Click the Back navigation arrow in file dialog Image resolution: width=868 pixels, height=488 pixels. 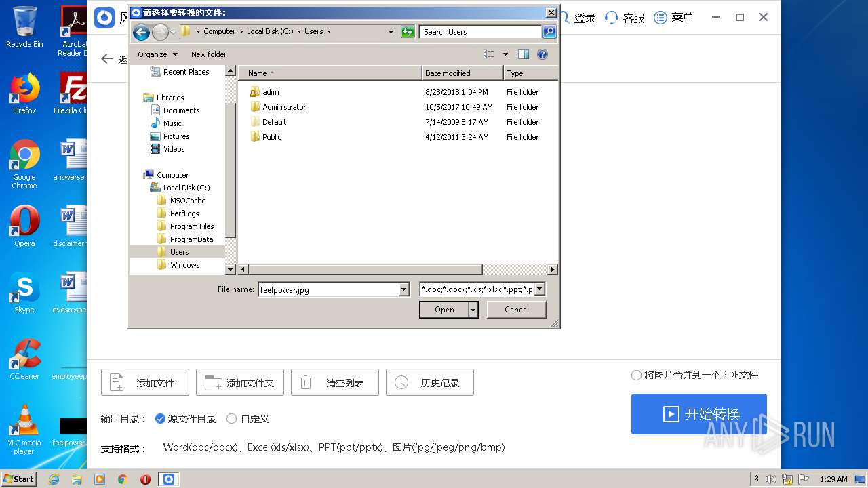click(x=141, y=32)
